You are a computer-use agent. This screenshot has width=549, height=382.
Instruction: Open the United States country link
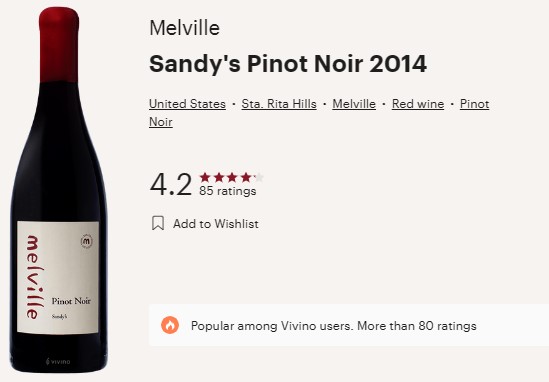tap(187, 104)
